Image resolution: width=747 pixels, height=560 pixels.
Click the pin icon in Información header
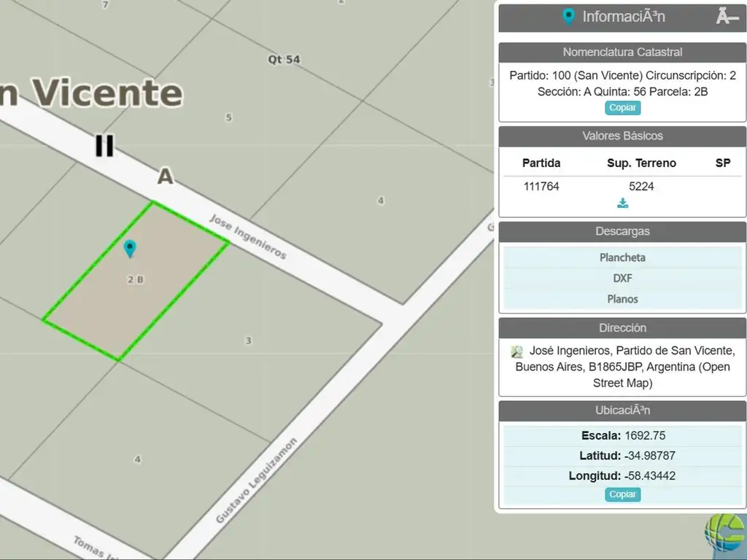pos(569,17)
